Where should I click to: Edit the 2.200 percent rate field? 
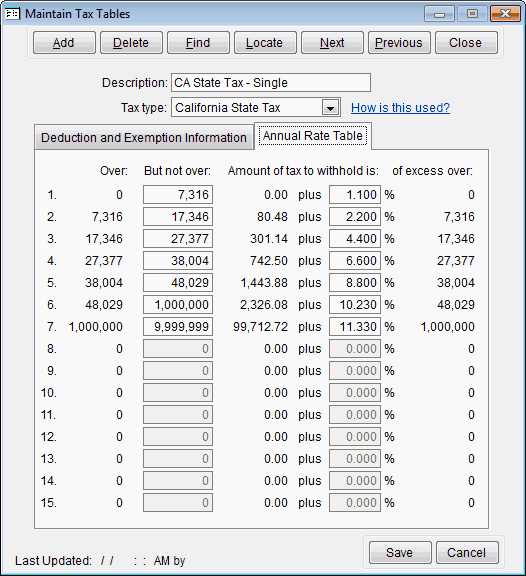click(355, 217)
